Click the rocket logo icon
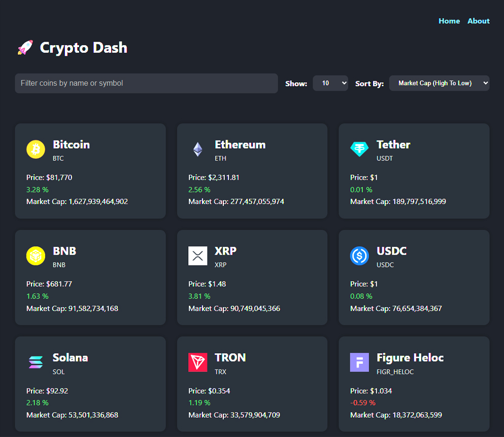Image resolution: width=504 pixels, height=437 pixels. coord(25,48)
